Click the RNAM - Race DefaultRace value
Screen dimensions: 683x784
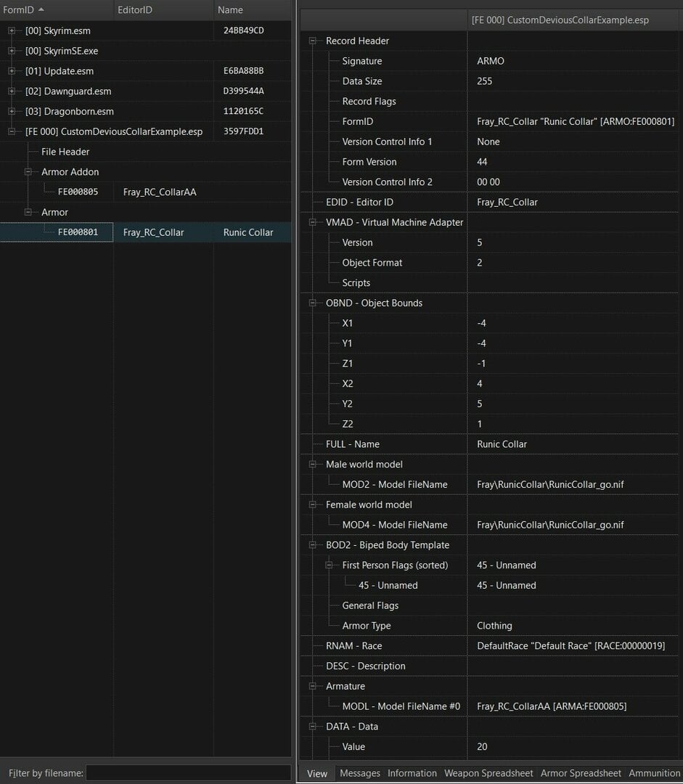571,645
